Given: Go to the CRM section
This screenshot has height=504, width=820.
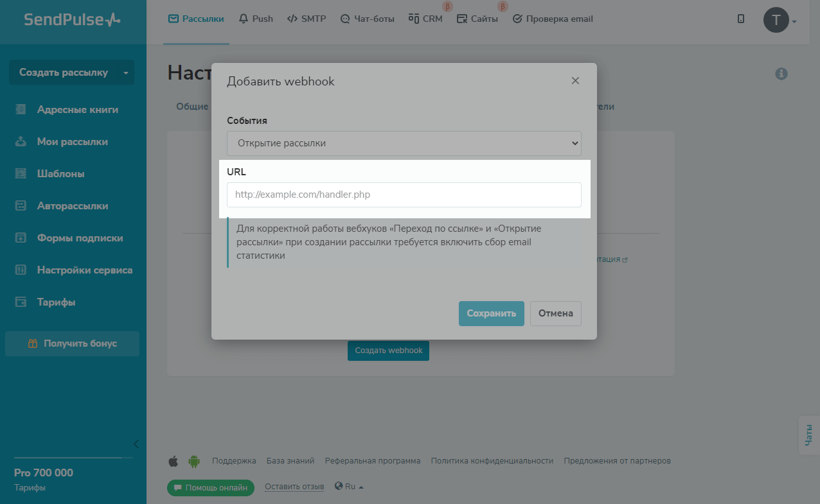Looking at the screenshot, I should pyautogui.click(x=425, y=19).
